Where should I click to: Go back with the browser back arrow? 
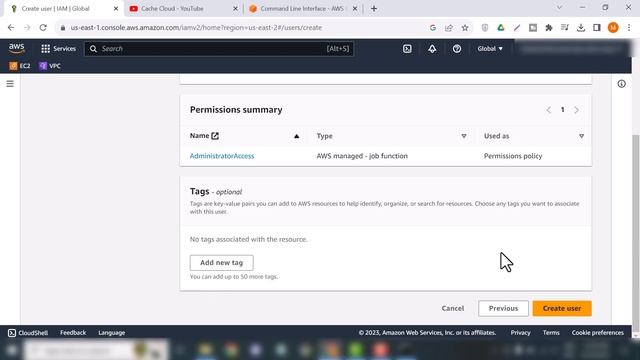tap(11, 28)
